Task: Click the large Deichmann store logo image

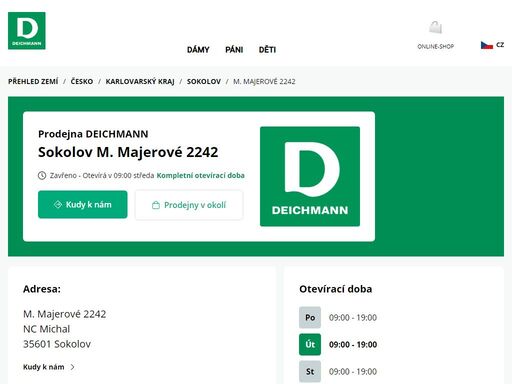Action: (310, 176)
